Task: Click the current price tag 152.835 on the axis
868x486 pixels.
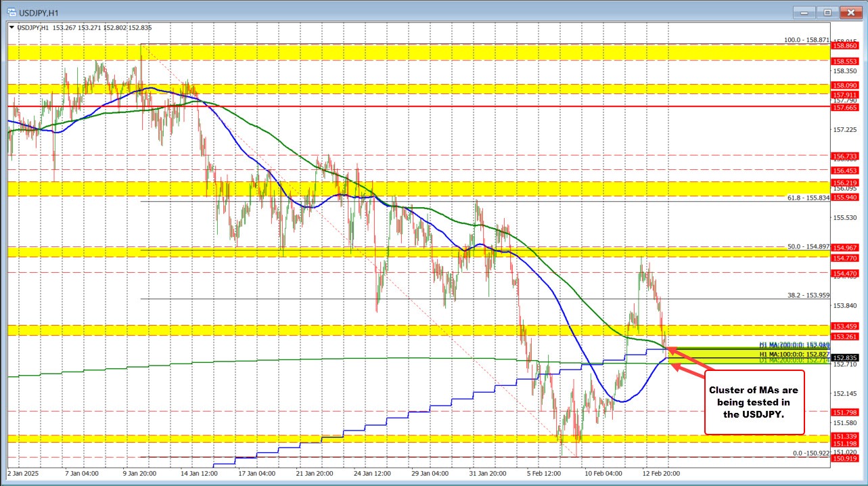Action: 844,357
